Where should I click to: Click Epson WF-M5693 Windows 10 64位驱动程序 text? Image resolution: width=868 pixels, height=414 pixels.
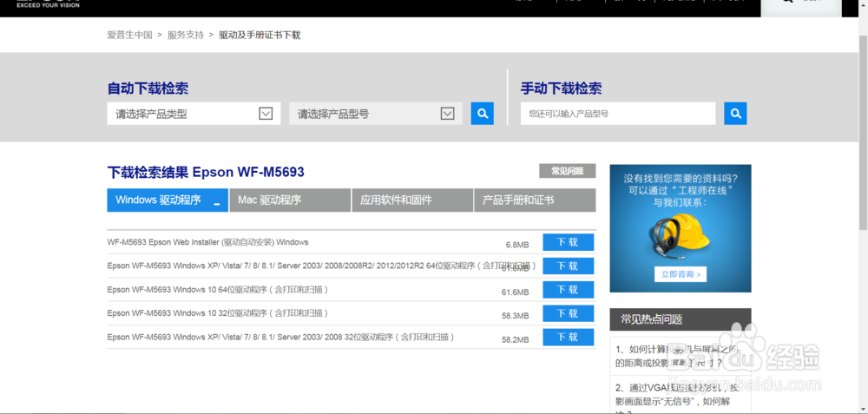(x=218, y=290)
